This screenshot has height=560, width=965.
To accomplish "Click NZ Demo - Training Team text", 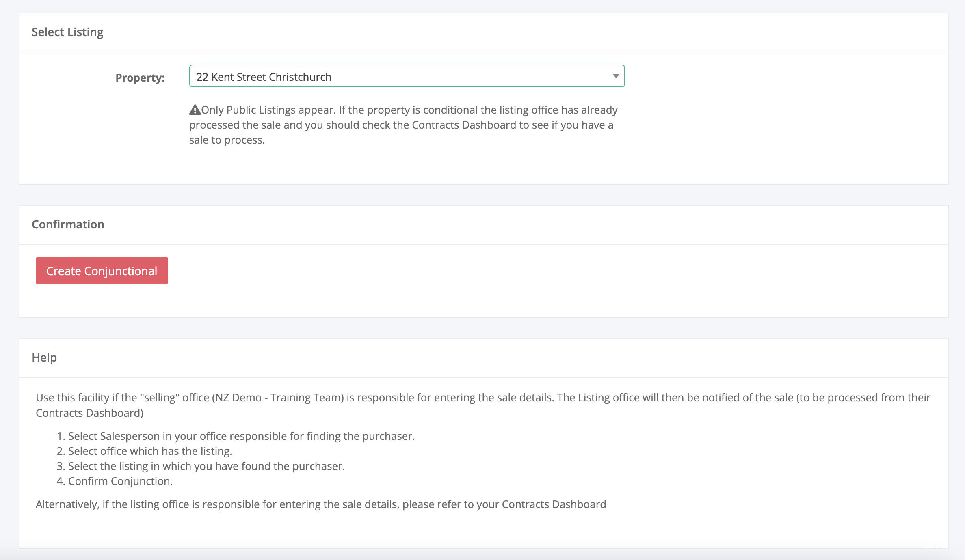I will pos(279,398).
